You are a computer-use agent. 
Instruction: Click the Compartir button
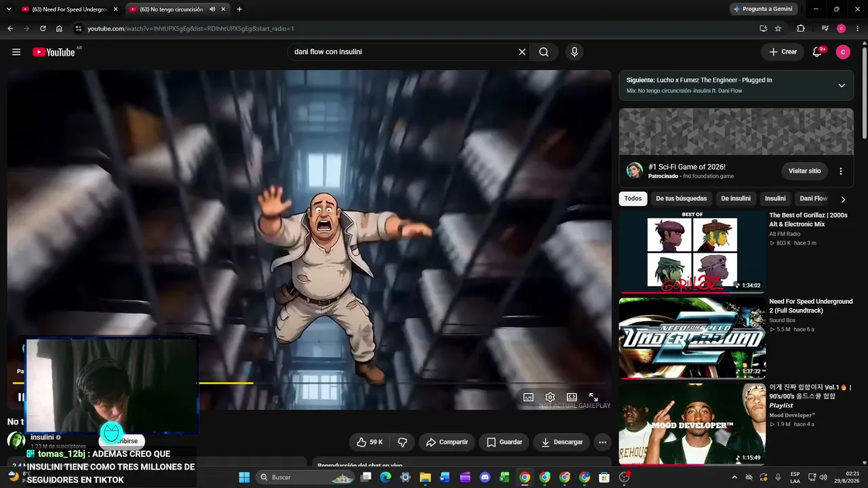447,442
